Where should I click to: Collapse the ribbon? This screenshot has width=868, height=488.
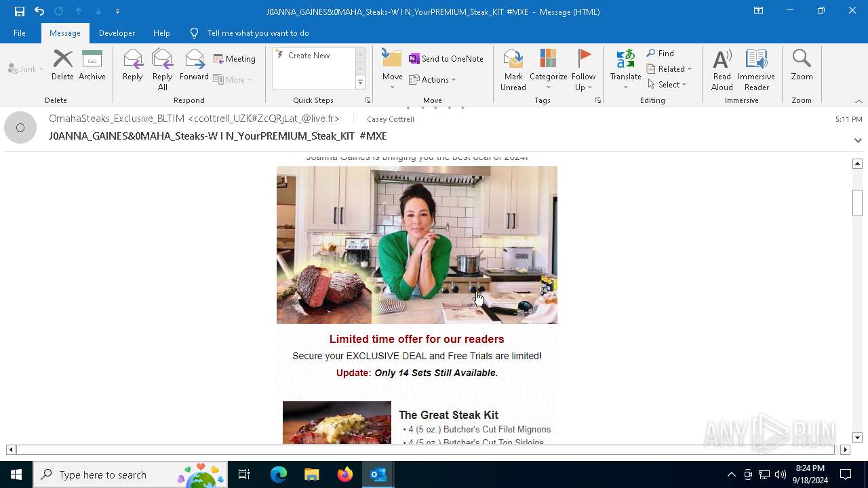859,101
